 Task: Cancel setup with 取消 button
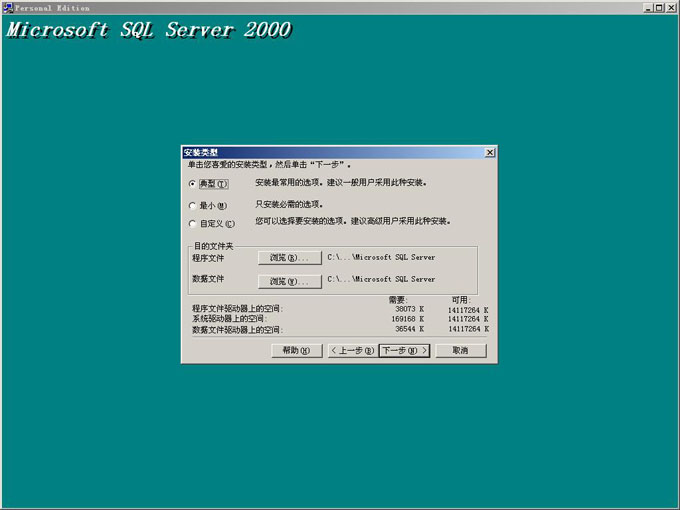(x=461, y=350)
